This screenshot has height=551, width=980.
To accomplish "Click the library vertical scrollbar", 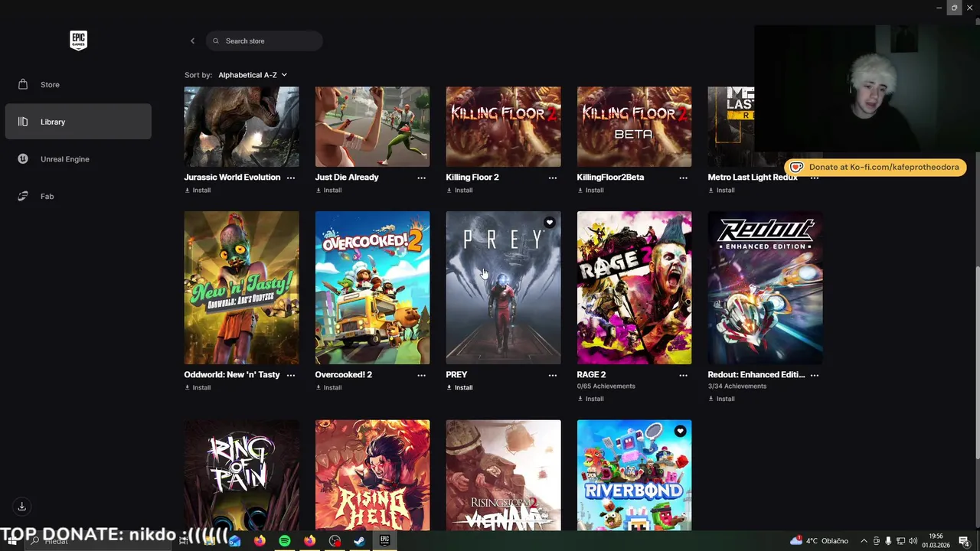I will point(977,364).
